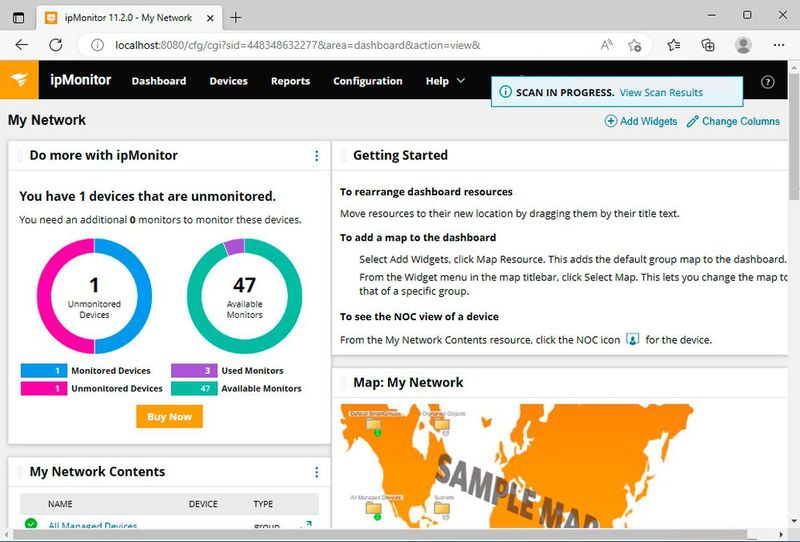Click the Default SmartGroups folder on map
Screen dimensions: 800x542
(x=373, y=425)
